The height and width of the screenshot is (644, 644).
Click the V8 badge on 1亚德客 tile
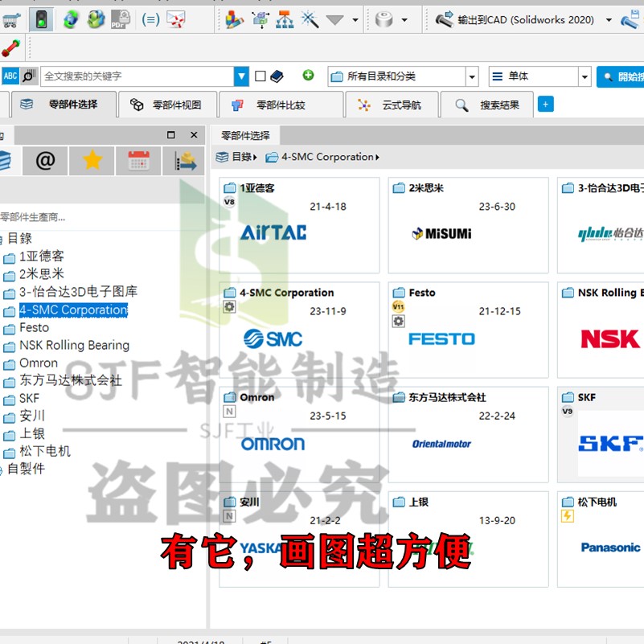pyautogui.click(x=229, y=202)
